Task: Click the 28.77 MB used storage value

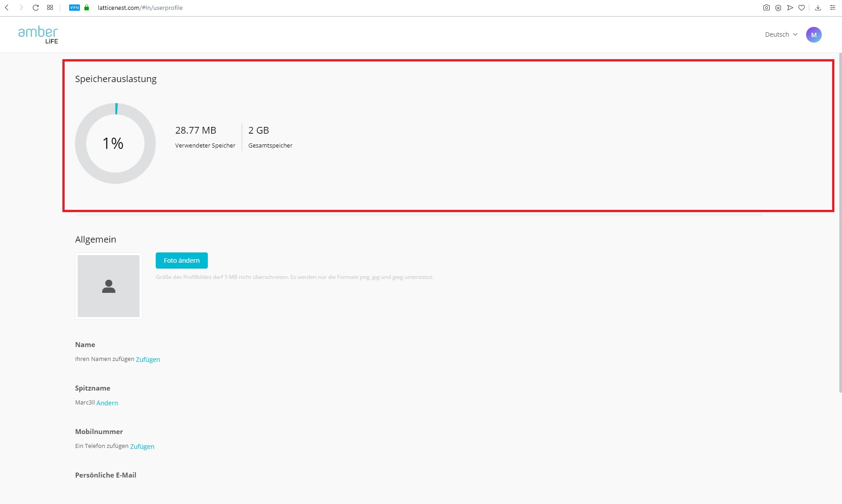Action: pyautogui.click(x=196, y=130)
